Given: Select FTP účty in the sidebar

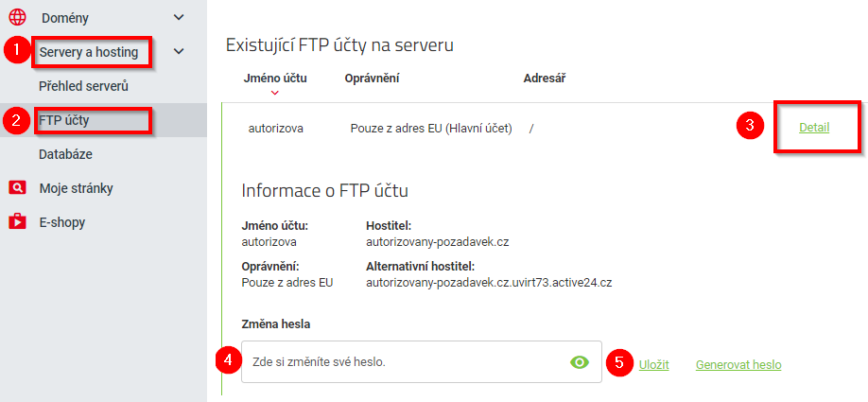Looking at the screenshot, I should (64, 120).
